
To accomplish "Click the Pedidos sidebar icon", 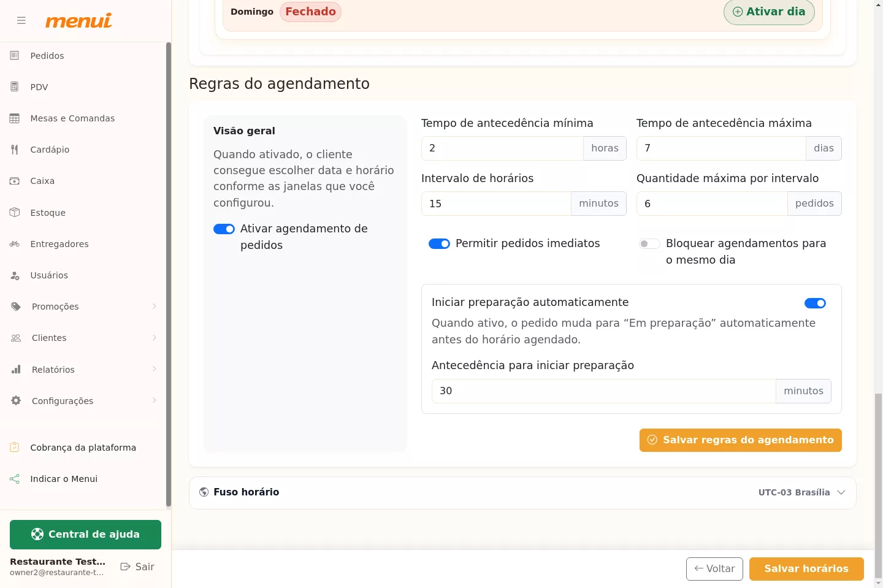I will [15, 56].
